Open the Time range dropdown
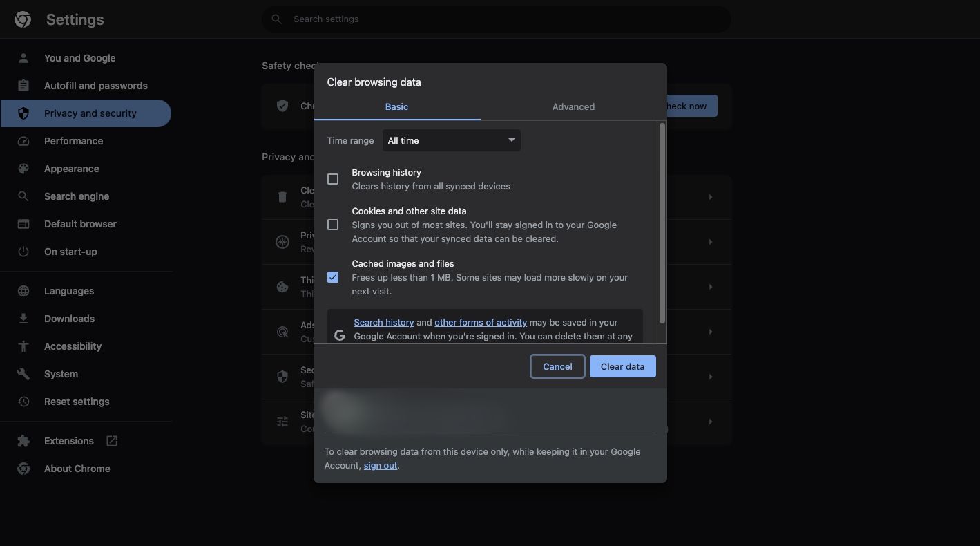The image size is (980, 546). click(451, 140)
